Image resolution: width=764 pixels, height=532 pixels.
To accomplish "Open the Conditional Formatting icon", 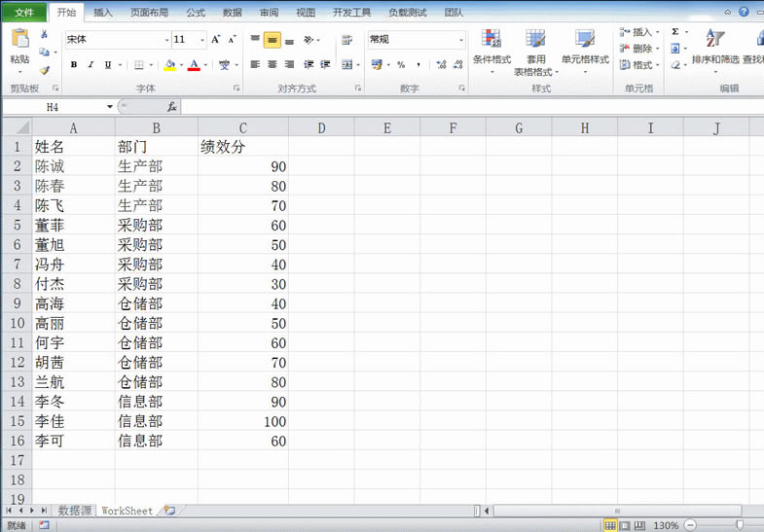I will pyautogui.click(x=491, y=39).
